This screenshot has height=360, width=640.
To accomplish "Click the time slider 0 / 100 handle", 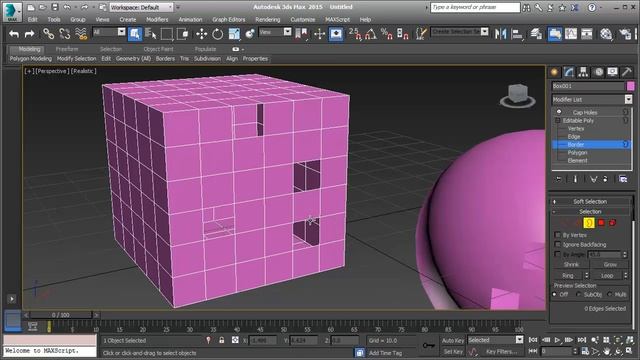I will pyautogui.click(x=61, y=315).
